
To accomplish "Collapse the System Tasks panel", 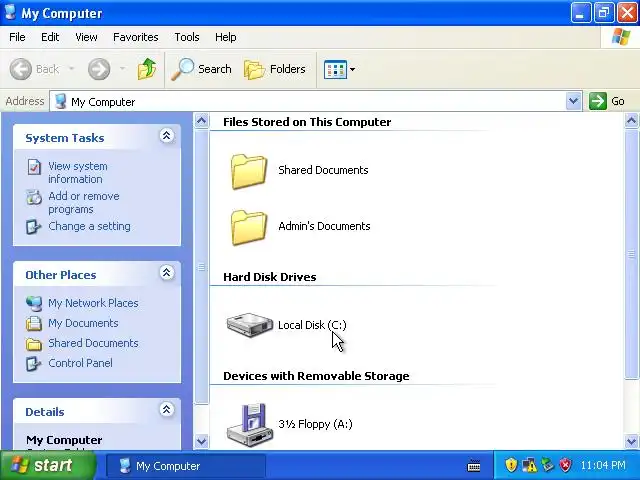I will point(167,136).
